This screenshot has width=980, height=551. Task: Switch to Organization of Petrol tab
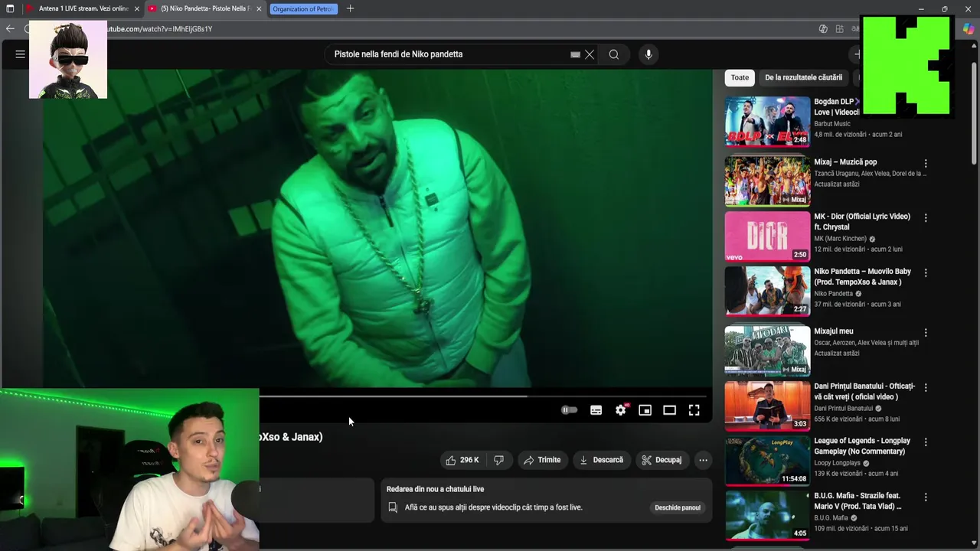[x=302, y=8]
